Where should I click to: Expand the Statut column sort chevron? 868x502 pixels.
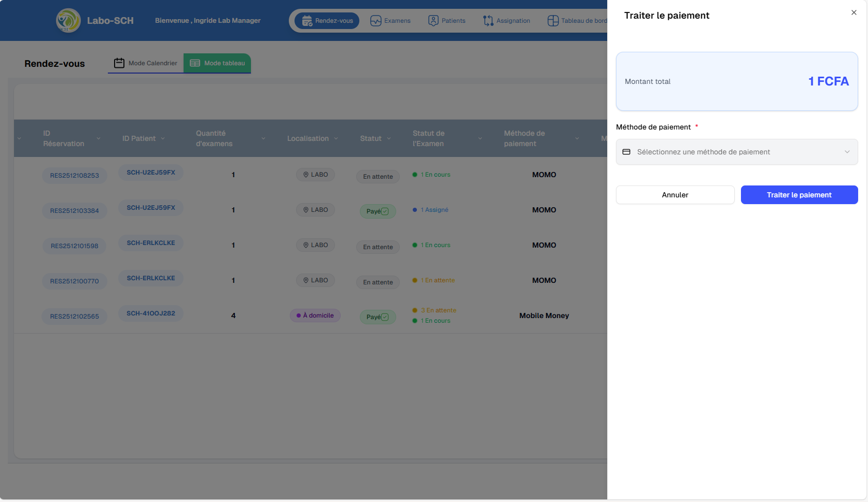coord(389,138)
